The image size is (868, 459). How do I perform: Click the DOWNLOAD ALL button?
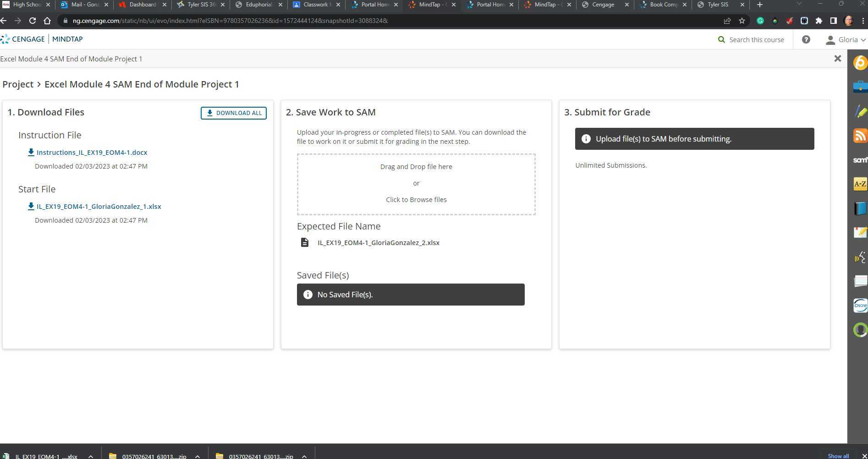click(x=233, y=113)
